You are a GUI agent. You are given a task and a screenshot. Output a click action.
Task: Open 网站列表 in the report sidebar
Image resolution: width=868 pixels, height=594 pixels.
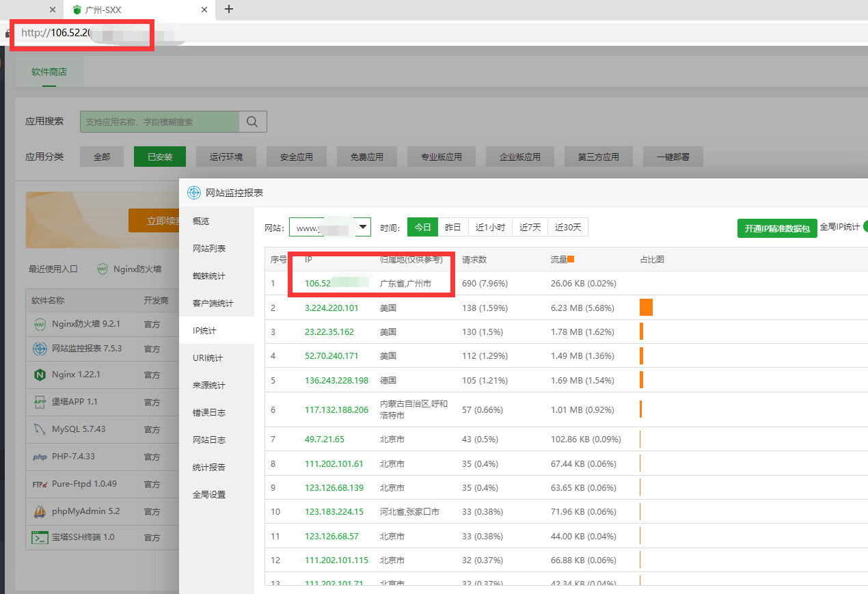tap(216, 249)
